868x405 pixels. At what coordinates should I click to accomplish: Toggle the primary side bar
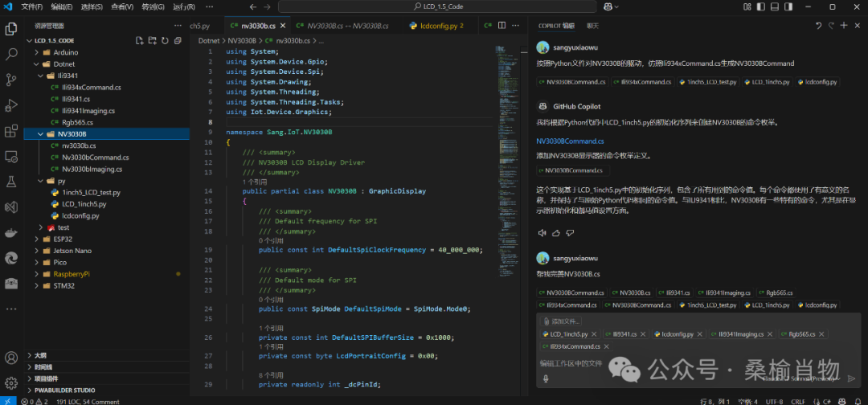pyautogui.click(x=759, y=6)
